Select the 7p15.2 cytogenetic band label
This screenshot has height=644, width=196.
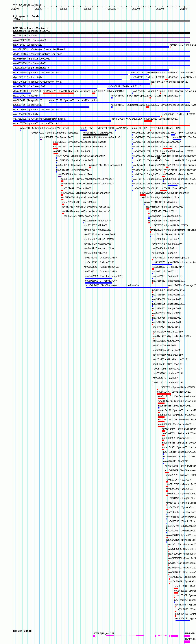(17, 19)
